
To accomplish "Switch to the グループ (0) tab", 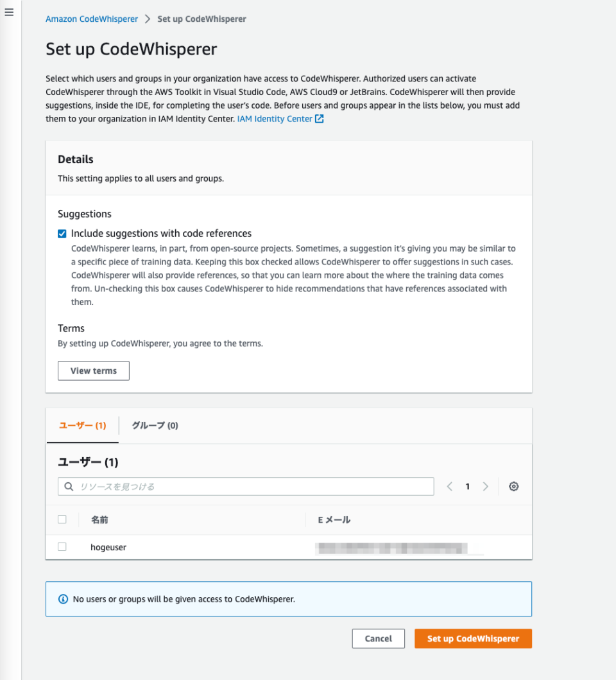I will 154,425.
